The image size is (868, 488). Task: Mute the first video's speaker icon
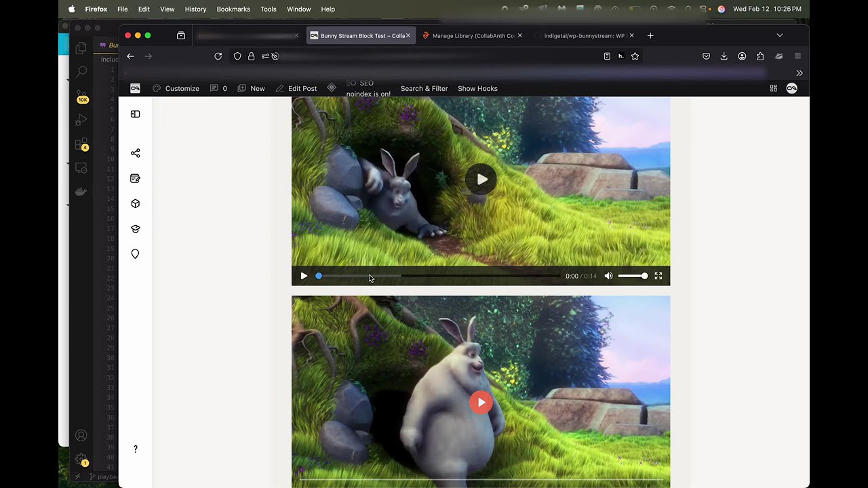point(608,276)
